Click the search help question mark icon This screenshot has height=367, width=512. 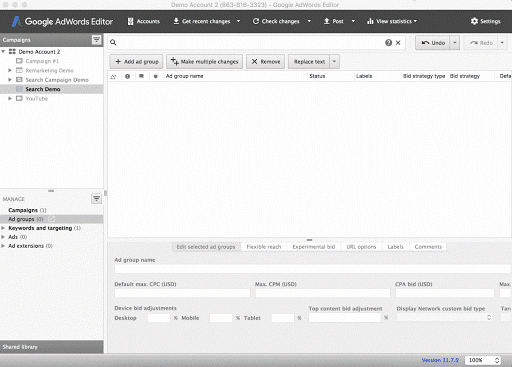[x=388, y=43]
